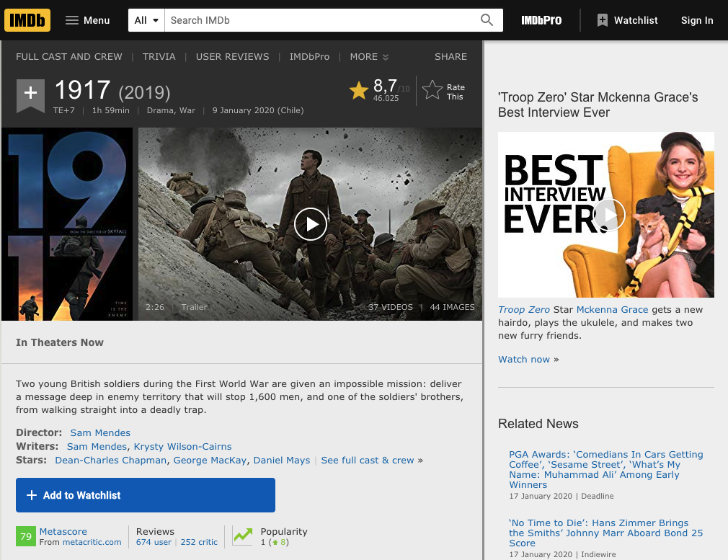Switch to the TRIVIA tab
The width and height of the screenshot is (728, 560).
[159, 56]
